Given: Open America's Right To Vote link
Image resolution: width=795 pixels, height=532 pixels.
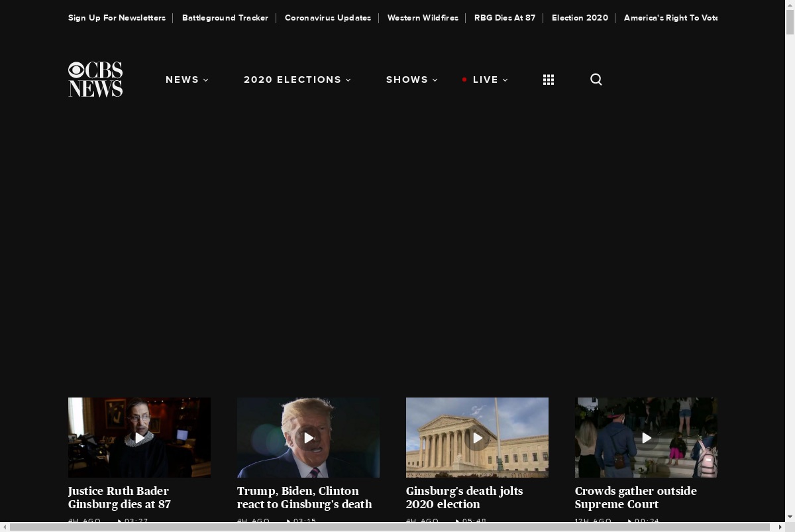Looking at the screenshot, I should pos(670,18).
